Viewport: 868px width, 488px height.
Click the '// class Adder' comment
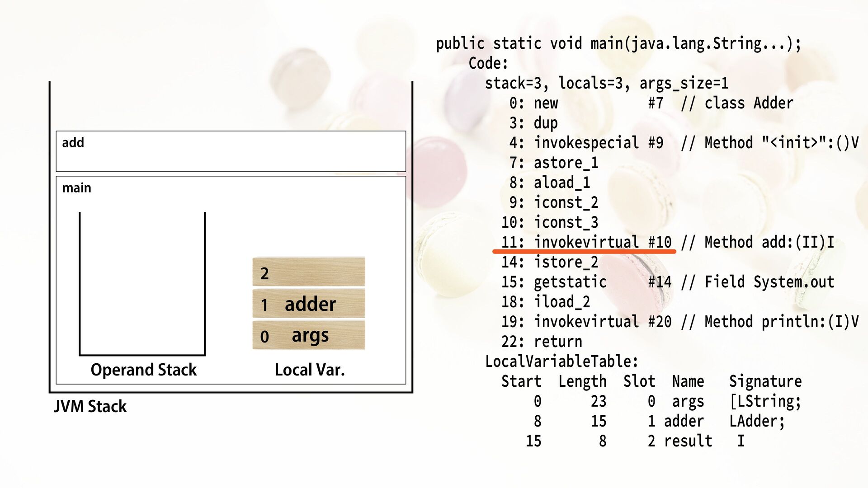736,103
